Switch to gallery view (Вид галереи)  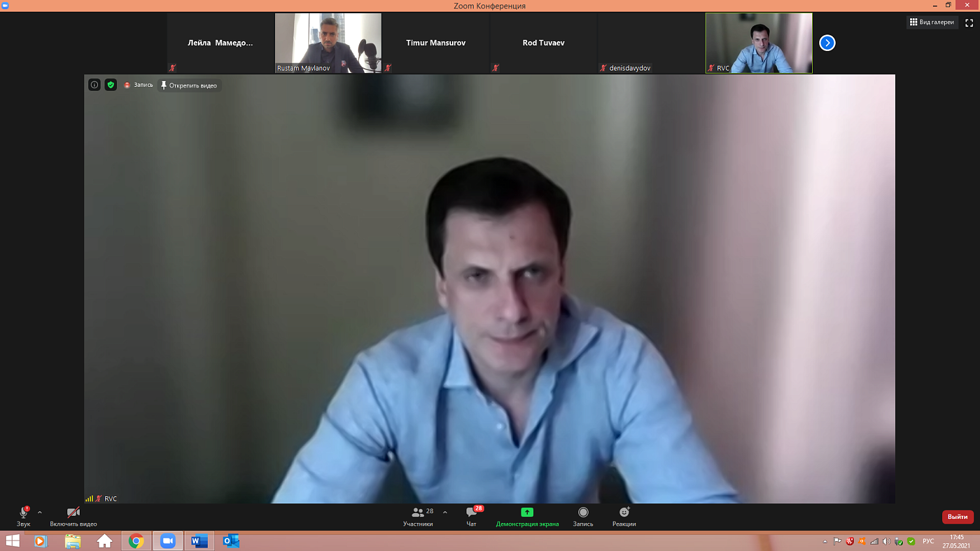pos(932,22)
